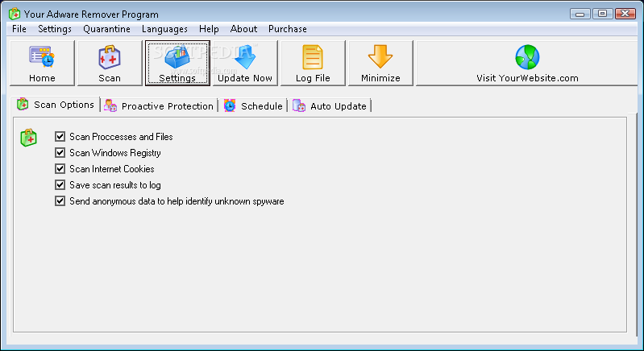Switch to the Auto Update tab
The width and height of the screenshot is (644, 351).
[330, 105]
